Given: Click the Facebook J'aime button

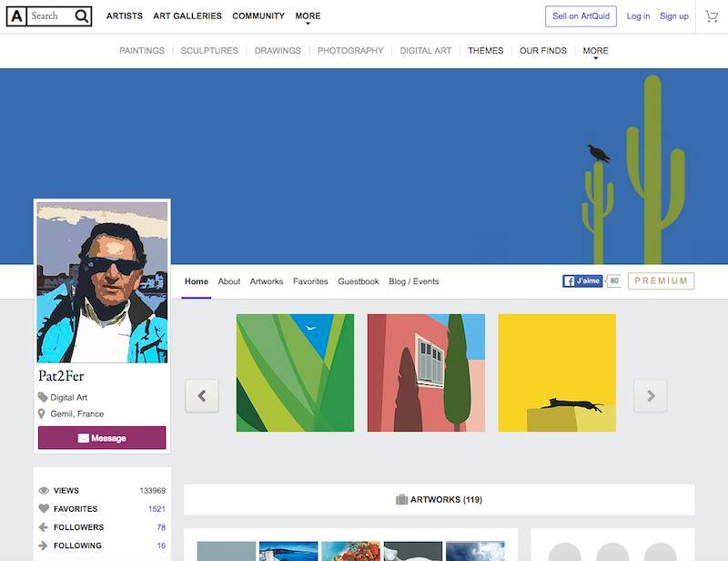Looking at the screenshot, I should coord(582,281).
